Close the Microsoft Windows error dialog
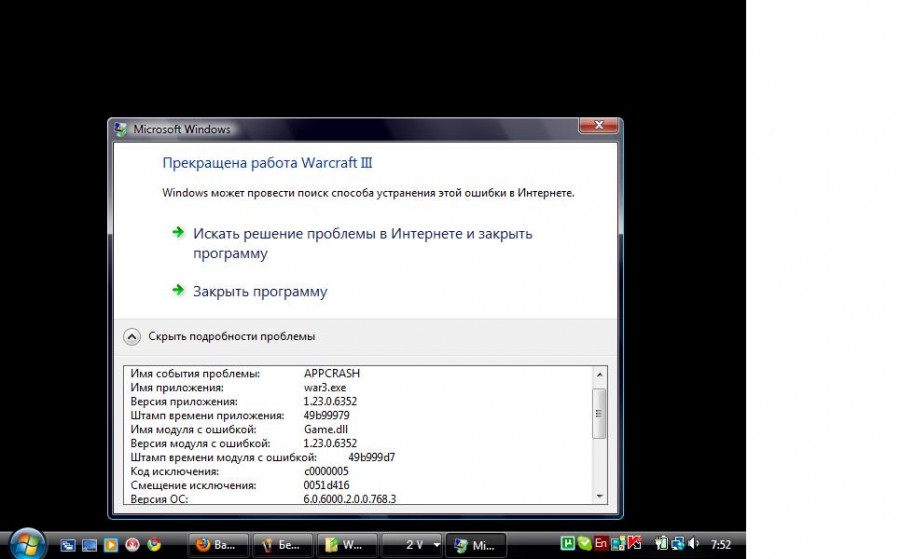Image resolution: width=900 pixels, height=559 pixels. pyautogui.click(x=599, y=125)
